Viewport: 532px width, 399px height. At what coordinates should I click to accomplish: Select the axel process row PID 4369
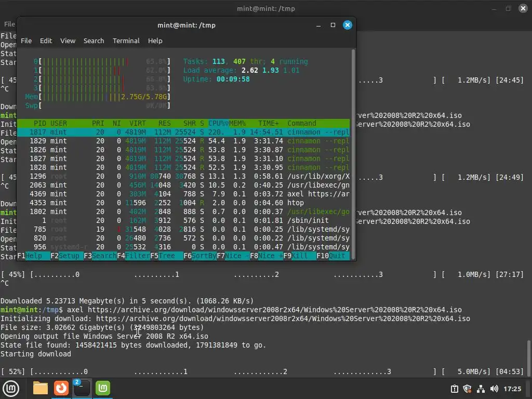pyautogui.click(x=183, y=194)
